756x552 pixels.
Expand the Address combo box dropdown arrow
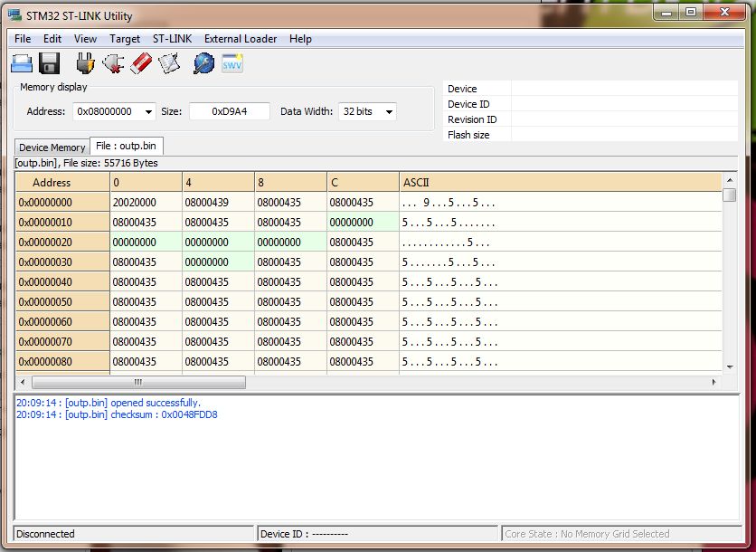[148, 111]
